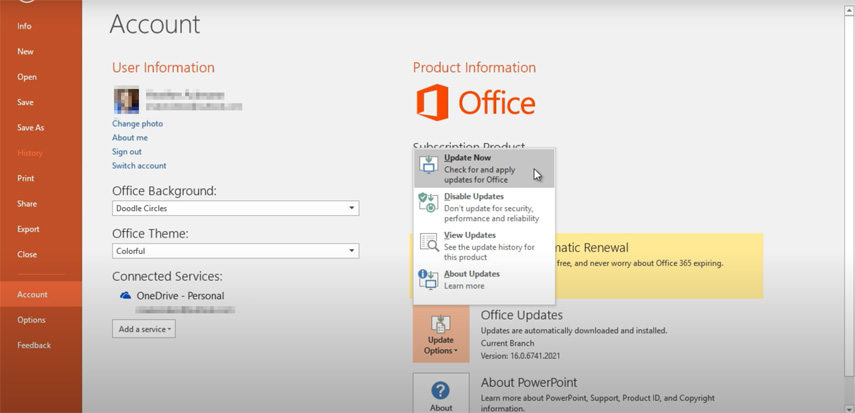Open the About me link

[x=130, y=138]
